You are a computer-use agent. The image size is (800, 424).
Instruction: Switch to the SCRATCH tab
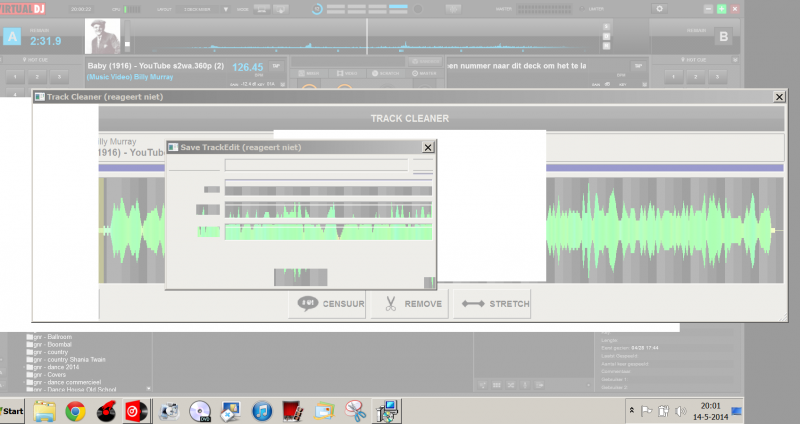(386, 73)
